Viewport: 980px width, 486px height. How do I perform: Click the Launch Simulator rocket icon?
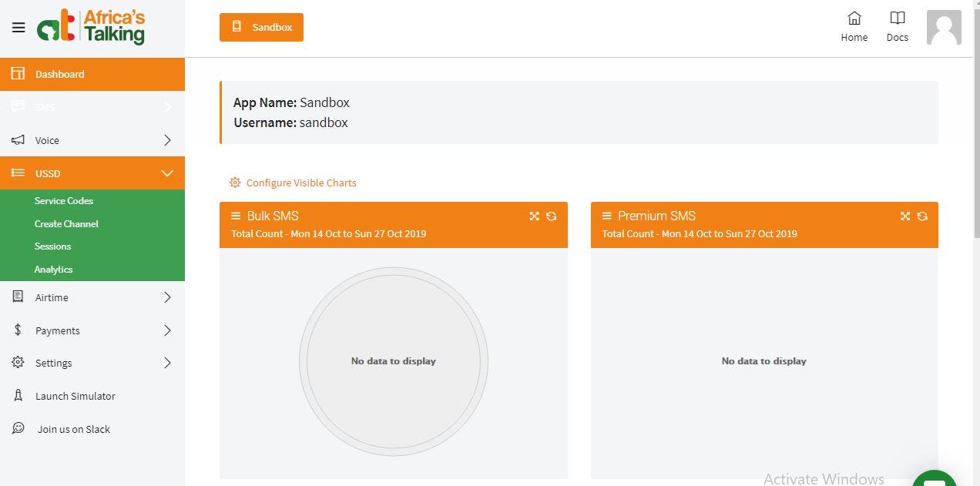tap(18, 395)
